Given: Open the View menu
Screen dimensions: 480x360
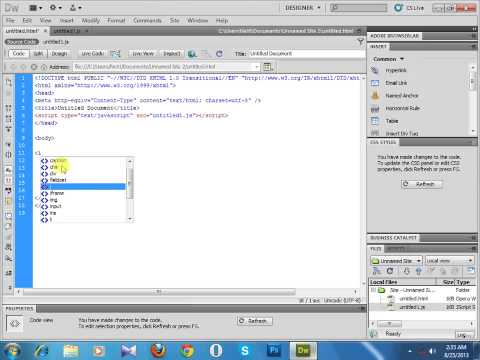Looking at the screenshot, I should 45,21.
